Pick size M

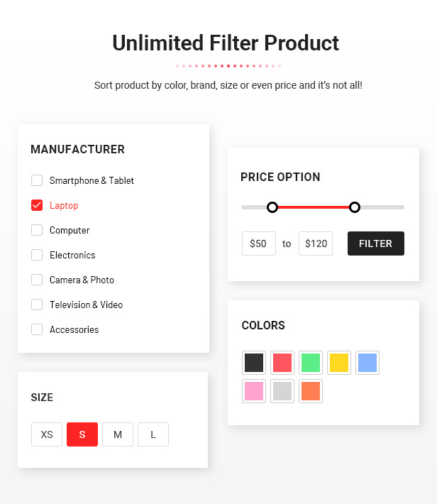(118, 434)
